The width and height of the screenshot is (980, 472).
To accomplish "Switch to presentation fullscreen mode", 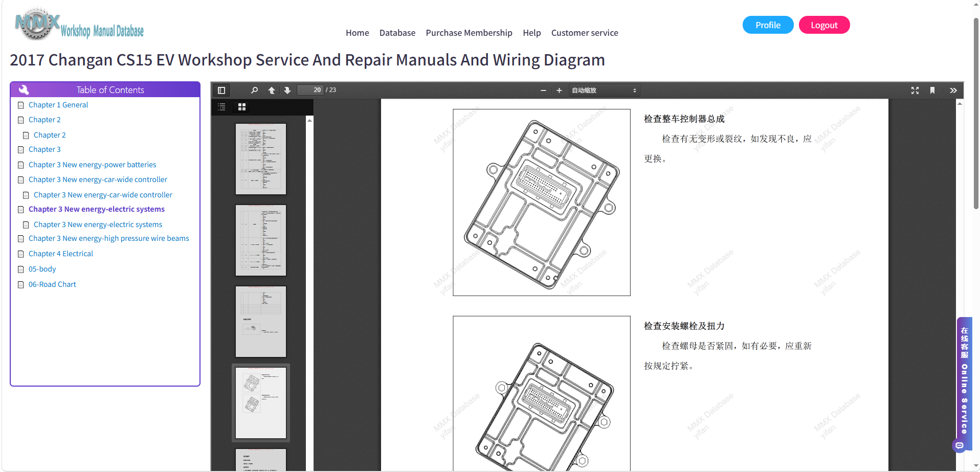I will pyautogui.click(x=915, y=91).
